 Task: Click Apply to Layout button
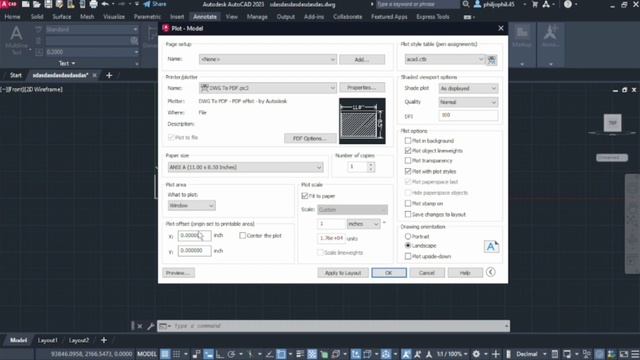click(x=343, y=273)
